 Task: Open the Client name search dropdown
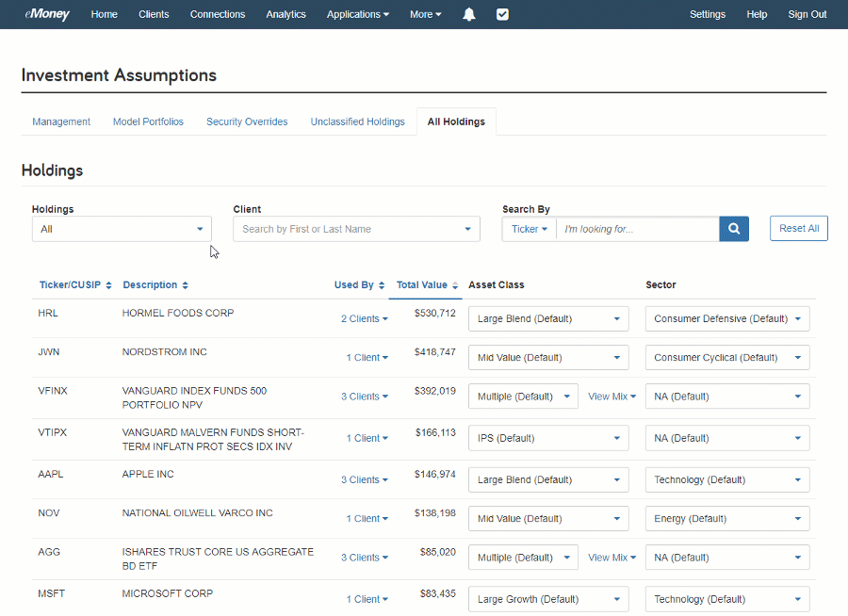tap(356, 229)
